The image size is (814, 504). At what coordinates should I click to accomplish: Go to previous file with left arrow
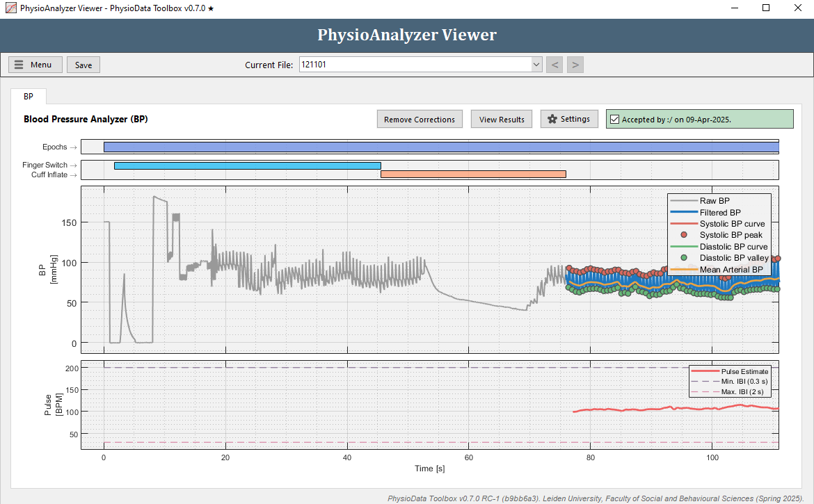click(x=554, y=65)
